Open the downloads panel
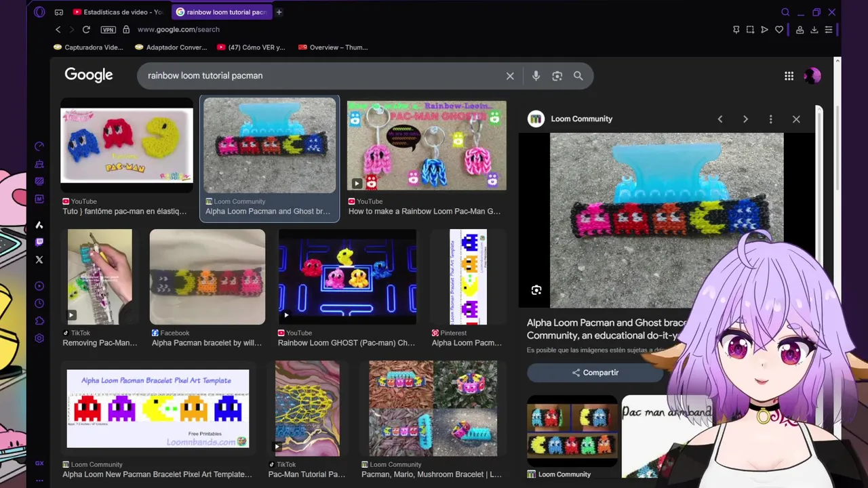 click(814, 30)
